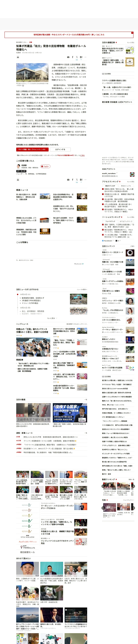Open the 一覧 link beside 注目の動画
This screenshot has width=138, height=644.
(x=86, y=400)
